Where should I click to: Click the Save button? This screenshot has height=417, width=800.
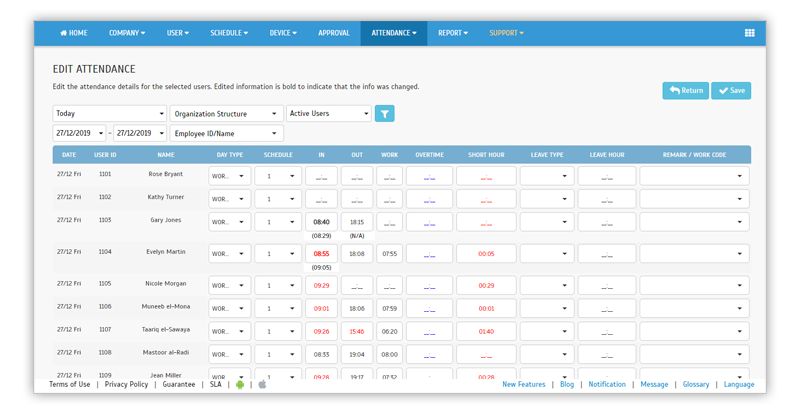(x=731, y=90)
